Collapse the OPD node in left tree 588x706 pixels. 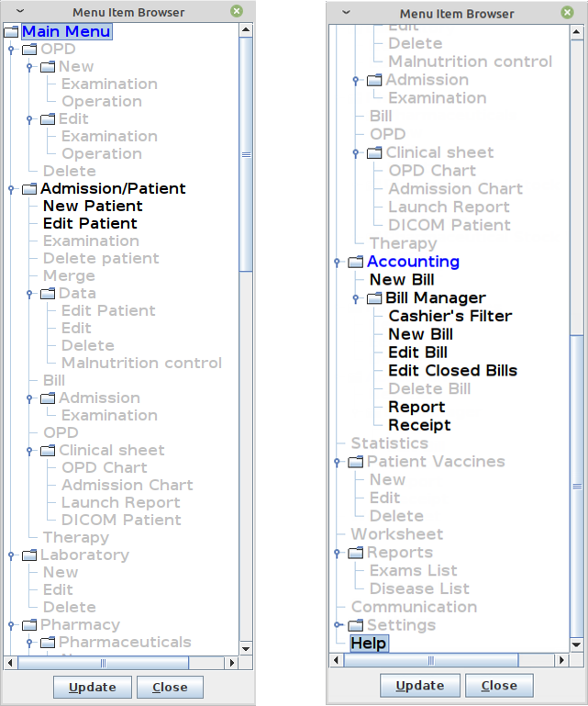[x=11, y=50]
